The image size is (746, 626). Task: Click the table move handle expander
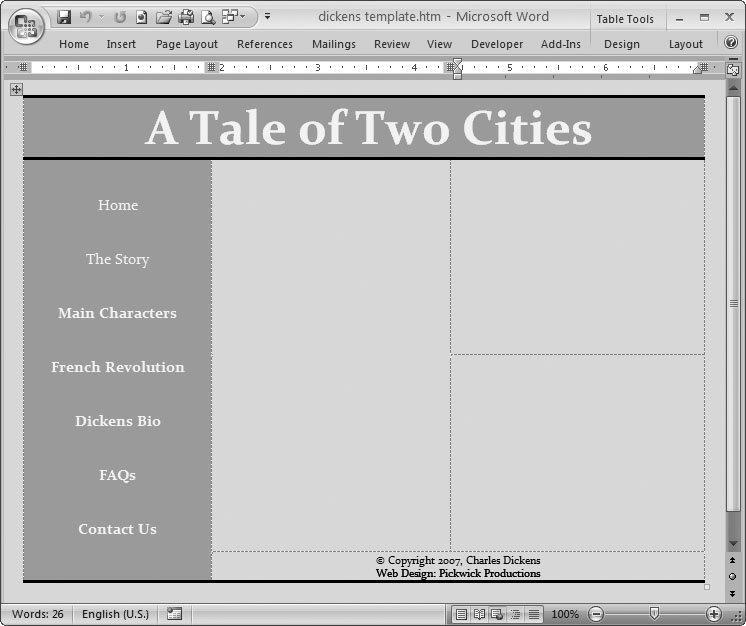[x=15, y=89]
